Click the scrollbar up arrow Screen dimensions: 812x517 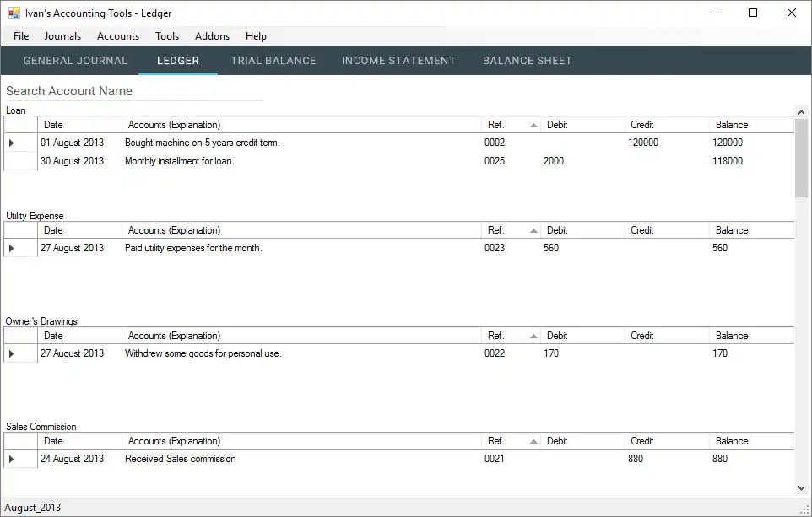pyautogui.click(x=801, y=112)
